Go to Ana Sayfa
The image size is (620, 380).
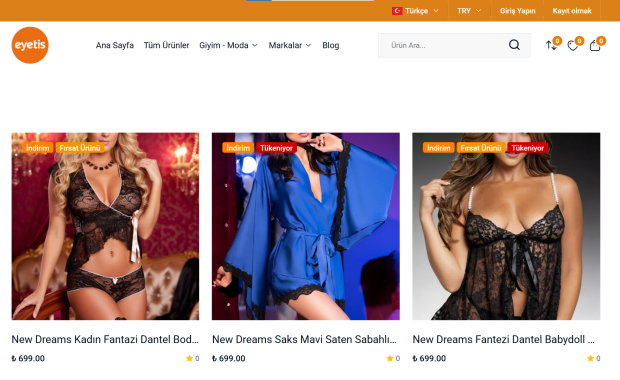115,45
